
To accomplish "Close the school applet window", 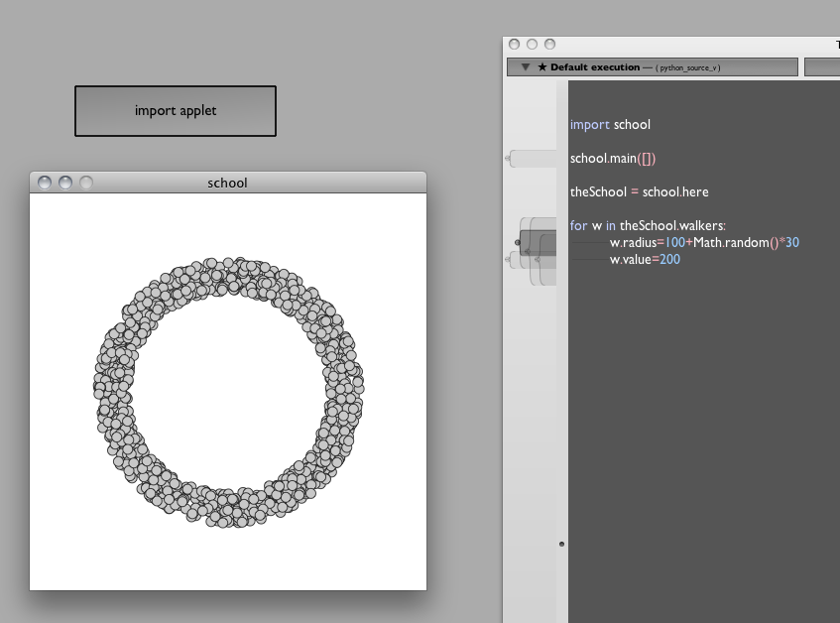I will tap(46, 183).
